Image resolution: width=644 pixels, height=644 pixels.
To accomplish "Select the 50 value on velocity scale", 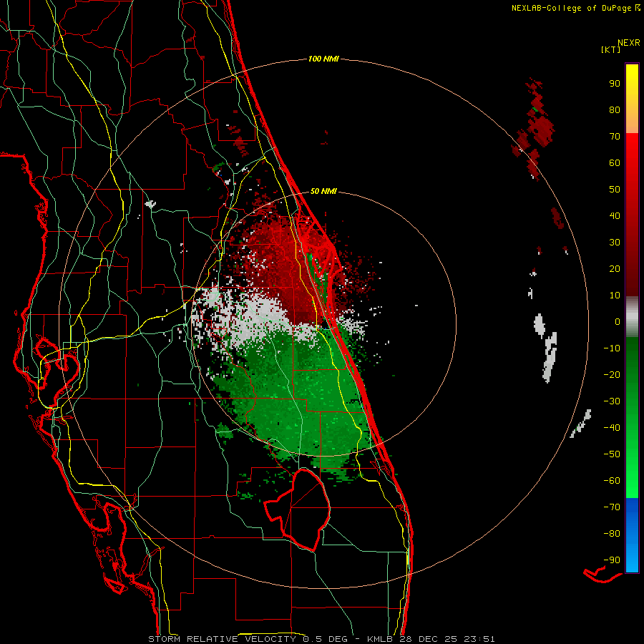I will point(615,190).
